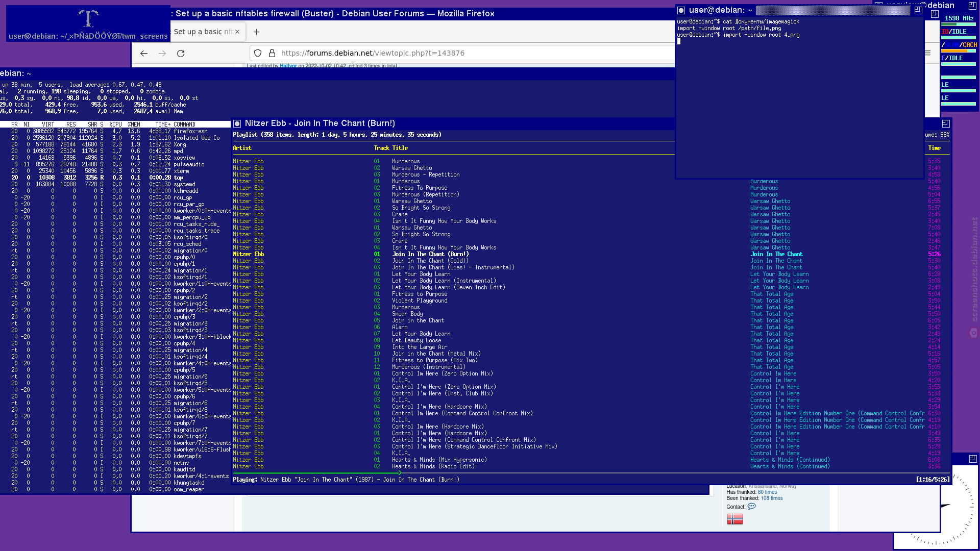
Task: Open a new Firefox tab
Action: pyautogui.click(x=257, y=32)
